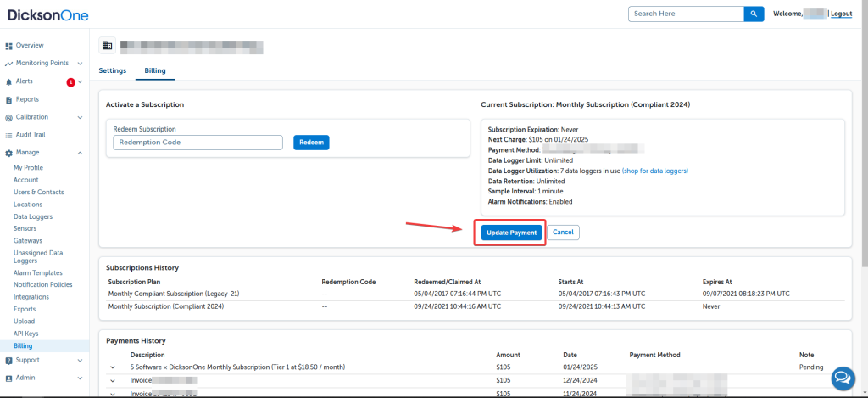Expand the Calibration section chevron

[80, 117]
